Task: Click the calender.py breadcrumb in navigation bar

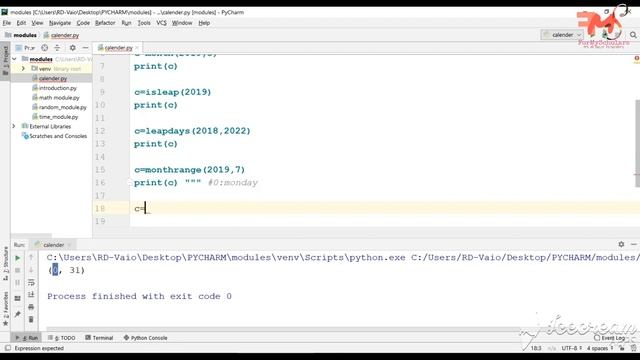Action: point(61,35)
